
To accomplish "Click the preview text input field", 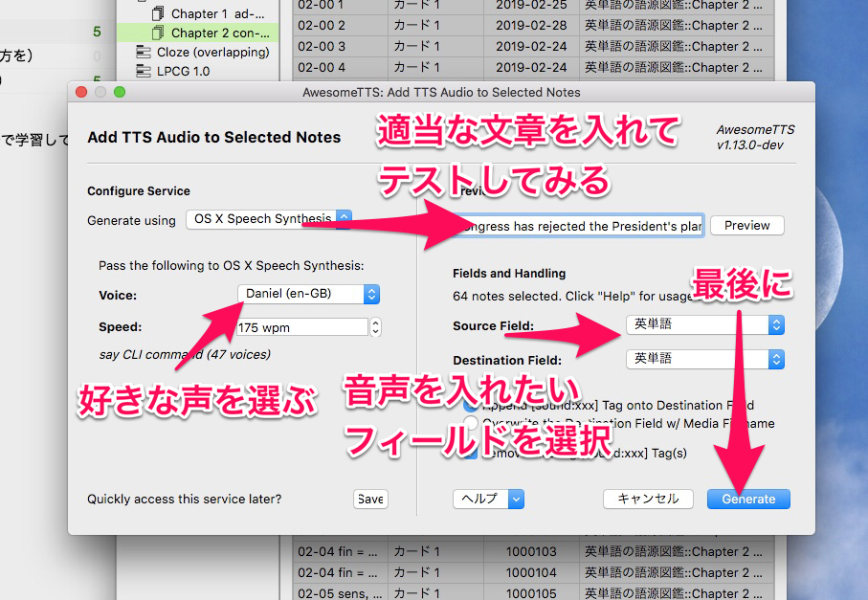I will (578, 226).
